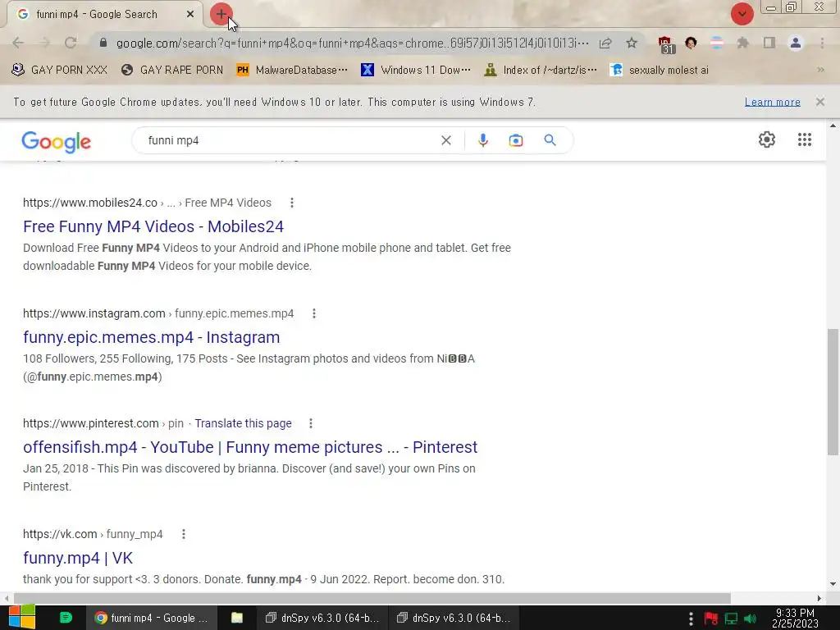840x630 pixels.
Task: Open Index of /~dartz/is bookmark
Action: (540, 70)
